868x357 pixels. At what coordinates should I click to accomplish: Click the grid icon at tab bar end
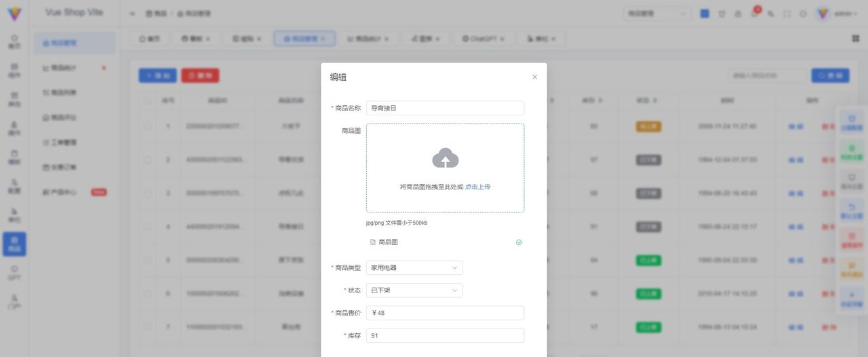click(855, 39)
